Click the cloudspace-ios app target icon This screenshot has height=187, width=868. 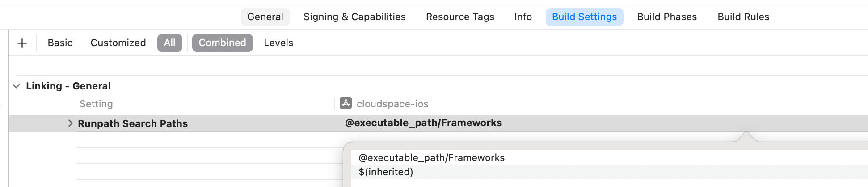pos(346,103)
